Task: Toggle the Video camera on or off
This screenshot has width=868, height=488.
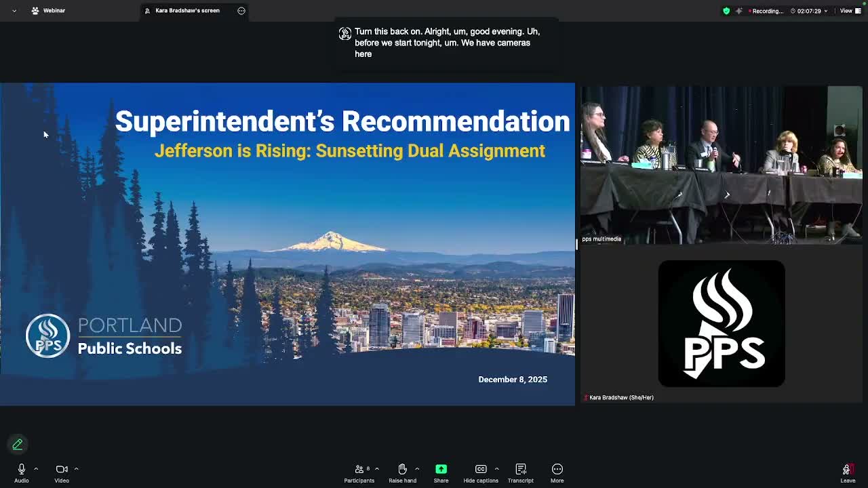Action: [x=62, y=469]
